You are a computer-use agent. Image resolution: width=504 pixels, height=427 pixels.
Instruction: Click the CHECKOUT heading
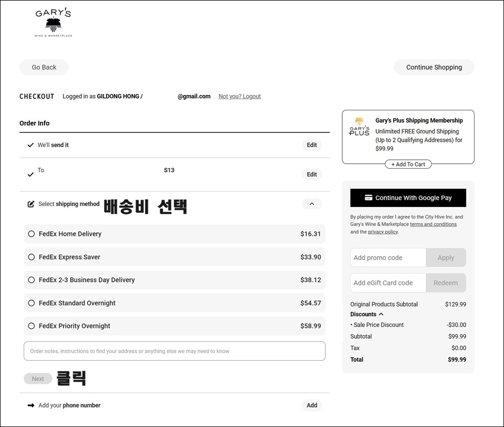click(x=37, y=97)
